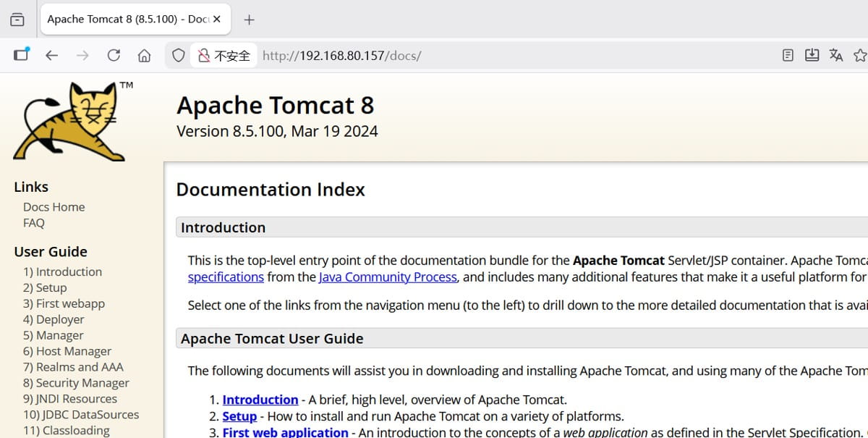Open the tracking protection shield icon

178,55
